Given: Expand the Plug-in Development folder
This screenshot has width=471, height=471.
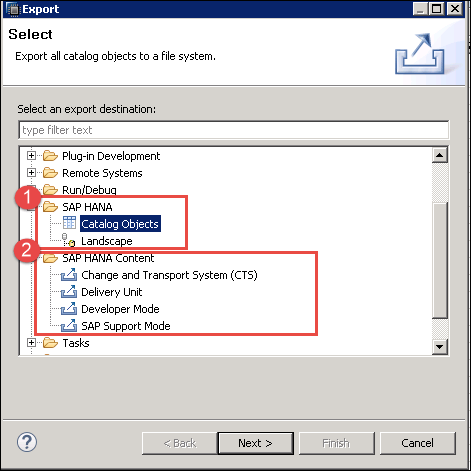Looking at the screenshot, I should (x=31, y=156).
